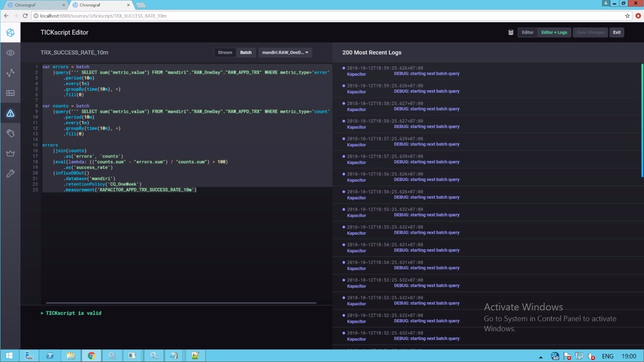Switch to Editor only view
The width and height of the screenshot is (644, 362).
pyautogui.click(x=527, y=32)
